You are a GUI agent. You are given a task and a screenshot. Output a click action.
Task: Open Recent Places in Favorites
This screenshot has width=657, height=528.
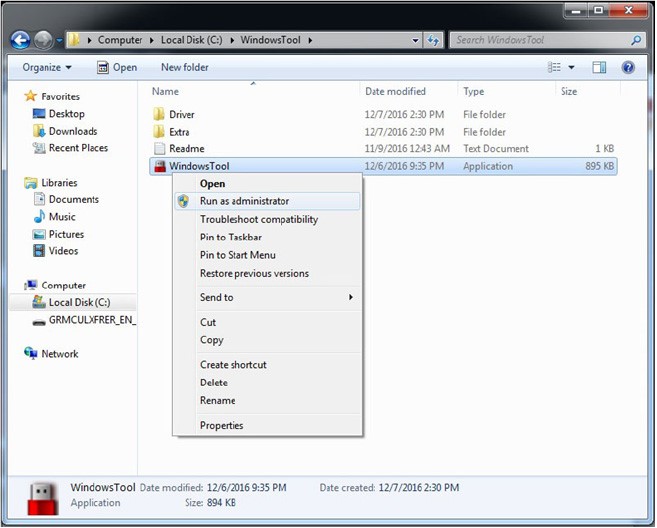pos(70,148)
